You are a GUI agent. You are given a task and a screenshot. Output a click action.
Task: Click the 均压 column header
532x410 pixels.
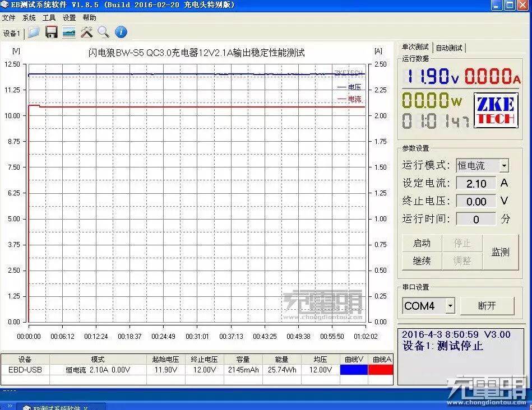click(320, 359)
